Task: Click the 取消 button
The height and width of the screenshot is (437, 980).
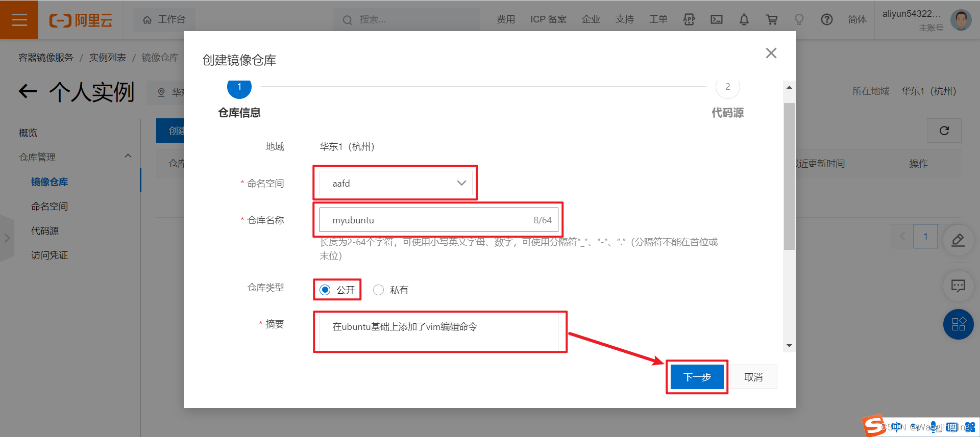Action: tap(753, 377)
